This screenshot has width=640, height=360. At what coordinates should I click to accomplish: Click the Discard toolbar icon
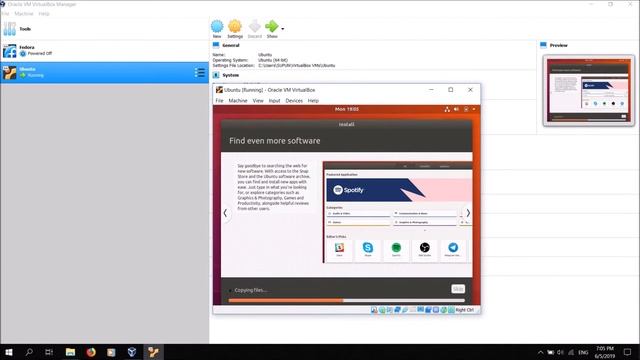click(x=254, y=29)
